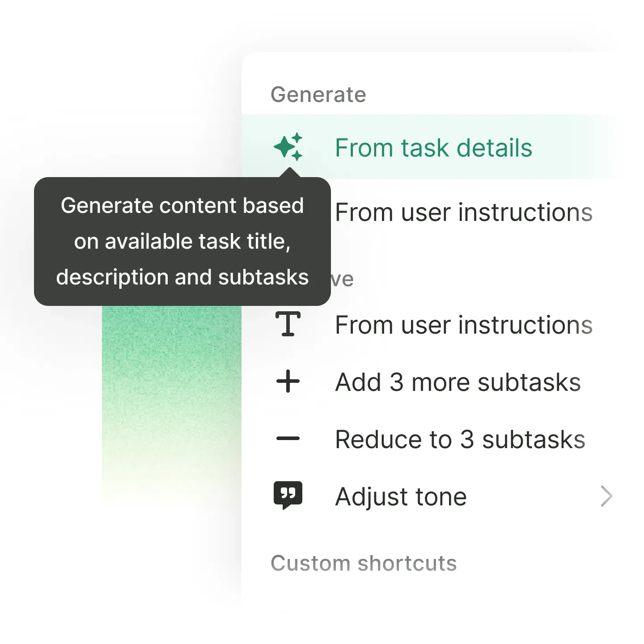Click the Custom shortcuts section heading

click(364, 563)
